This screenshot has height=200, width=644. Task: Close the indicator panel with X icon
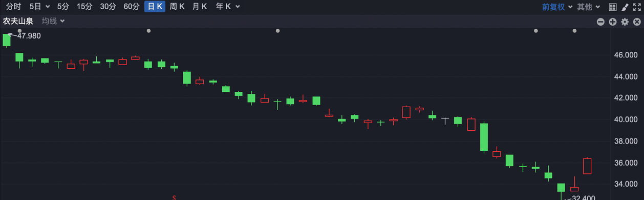pyautogui.click(x=637, y=22)
